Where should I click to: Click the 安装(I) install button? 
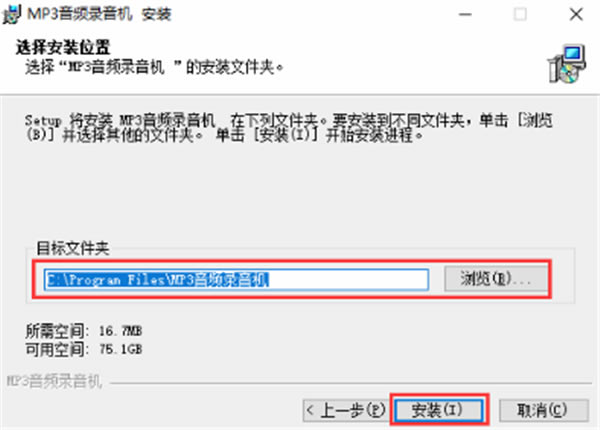tap(439, 410)
